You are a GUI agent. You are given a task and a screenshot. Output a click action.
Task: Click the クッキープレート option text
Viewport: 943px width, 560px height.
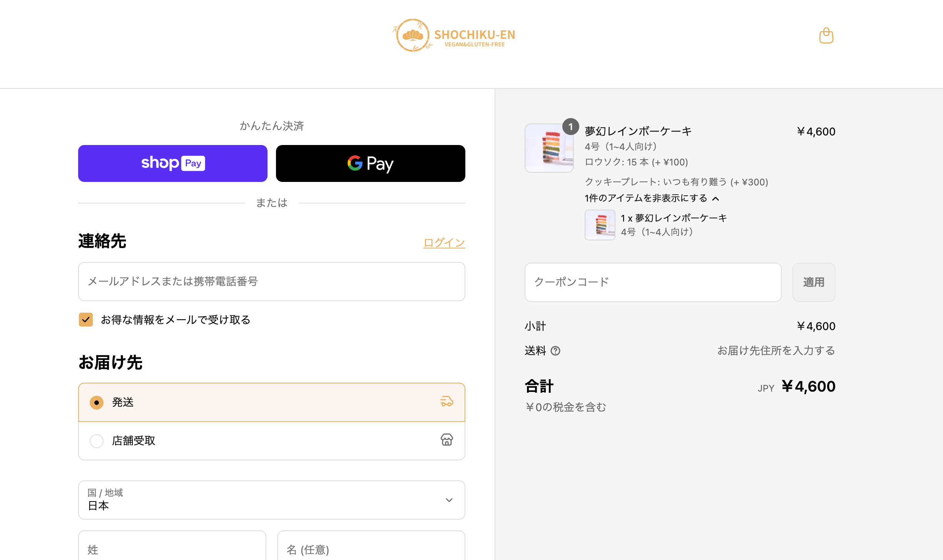pyautogui.click(x=676, y=182)
